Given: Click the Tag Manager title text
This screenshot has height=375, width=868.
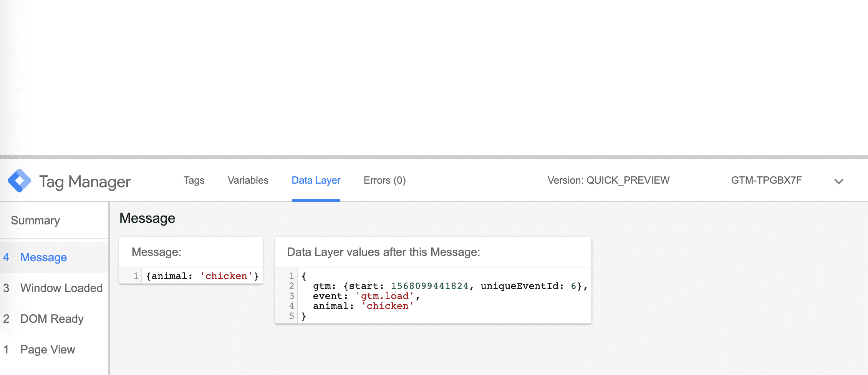Looking at the screenshot, I should [x=85, y=182].
